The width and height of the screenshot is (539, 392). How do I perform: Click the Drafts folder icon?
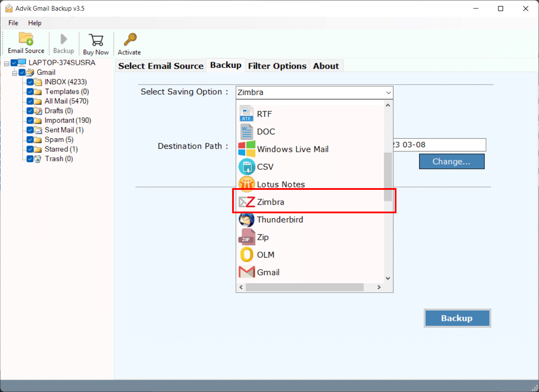coord(38,111)
